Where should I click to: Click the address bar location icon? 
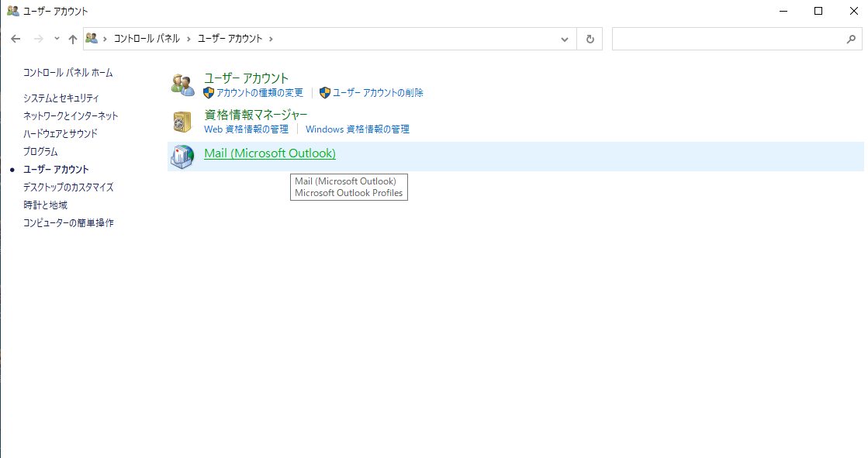point(92,38)
